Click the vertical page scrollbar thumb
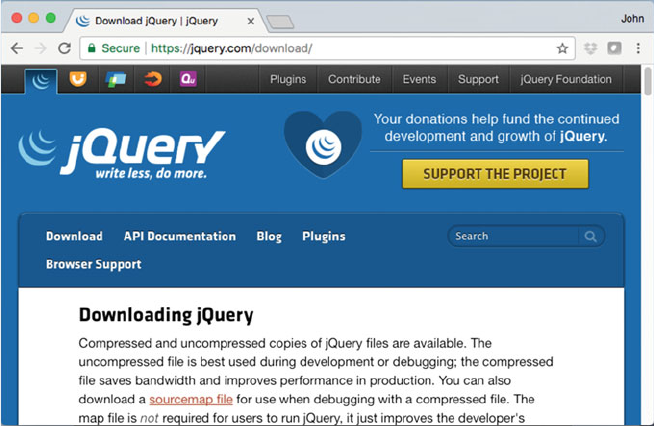 [x=647, y=82]
